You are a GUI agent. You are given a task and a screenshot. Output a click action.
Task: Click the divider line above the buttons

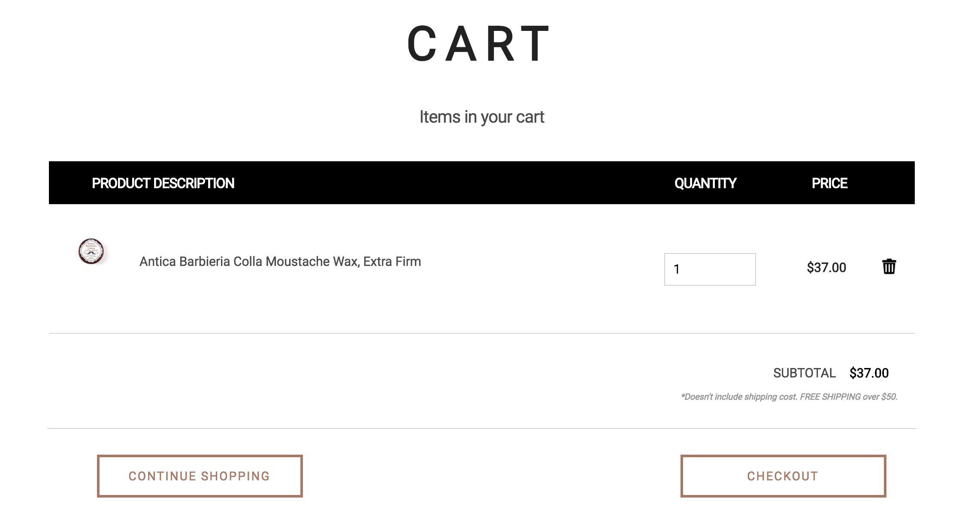point(481,428)
